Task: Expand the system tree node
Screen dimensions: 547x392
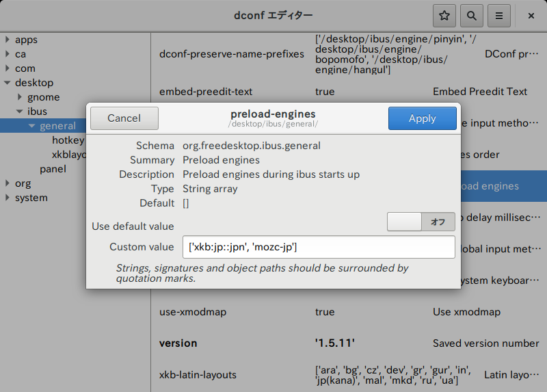Action: pyautogui.click(x=8, y=197)
